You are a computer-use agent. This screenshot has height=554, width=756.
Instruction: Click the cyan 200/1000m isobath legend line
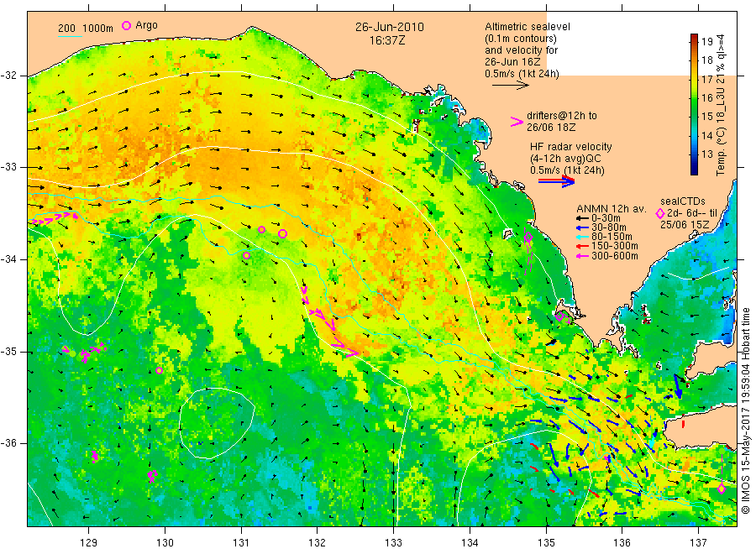[x=70, y=35]
